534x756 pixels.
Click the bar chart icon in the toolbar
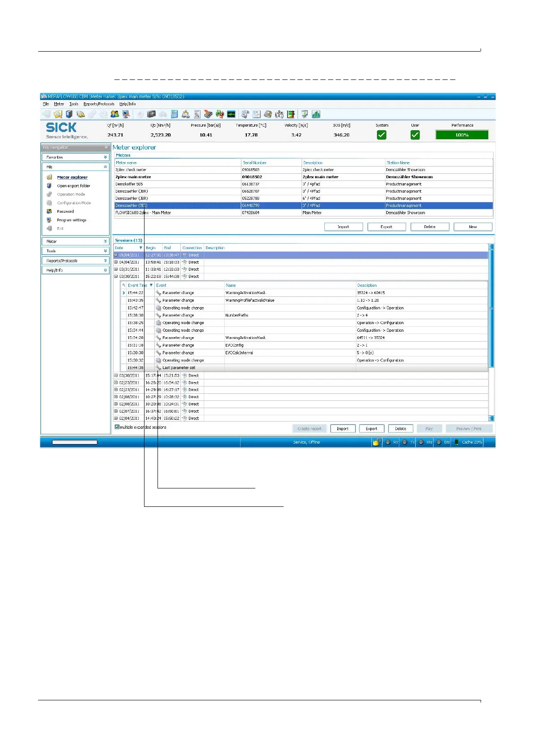click(x=316, y=114)
